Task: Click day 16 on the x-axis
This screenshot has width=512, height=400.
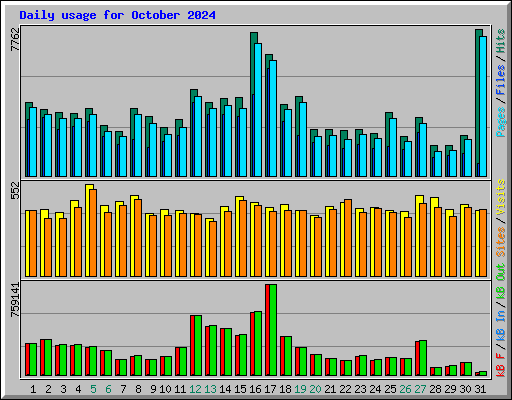Action: point(255,389)
